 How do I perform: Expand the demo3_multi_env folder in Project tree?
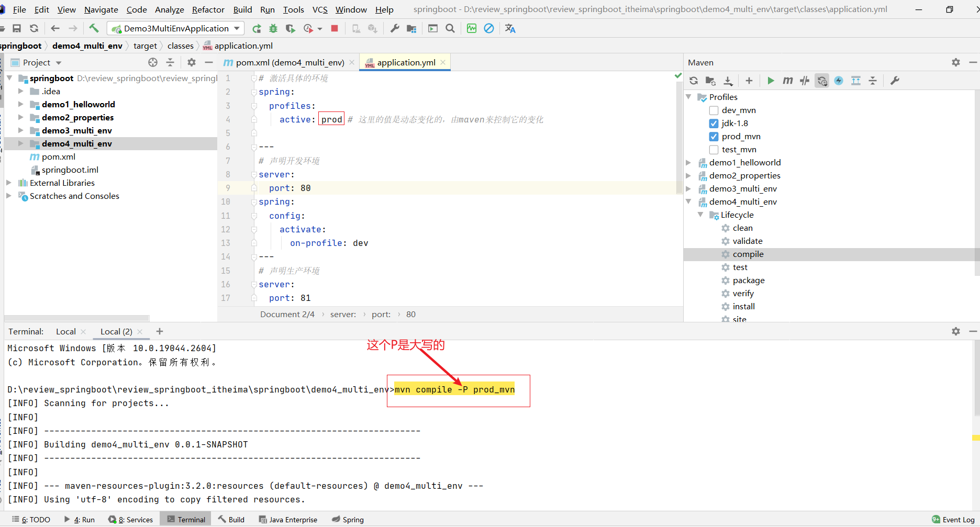tap(21, 130)
